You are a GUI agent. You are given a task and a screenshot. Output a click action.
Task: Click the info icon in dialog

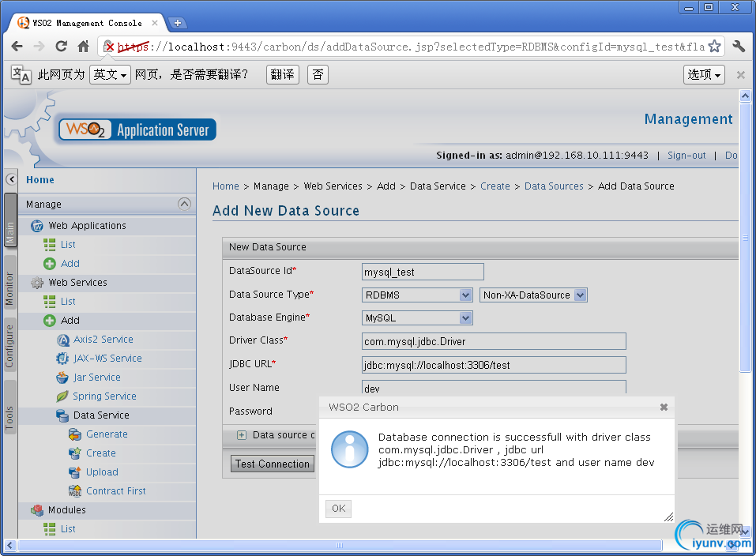point(349,449)
